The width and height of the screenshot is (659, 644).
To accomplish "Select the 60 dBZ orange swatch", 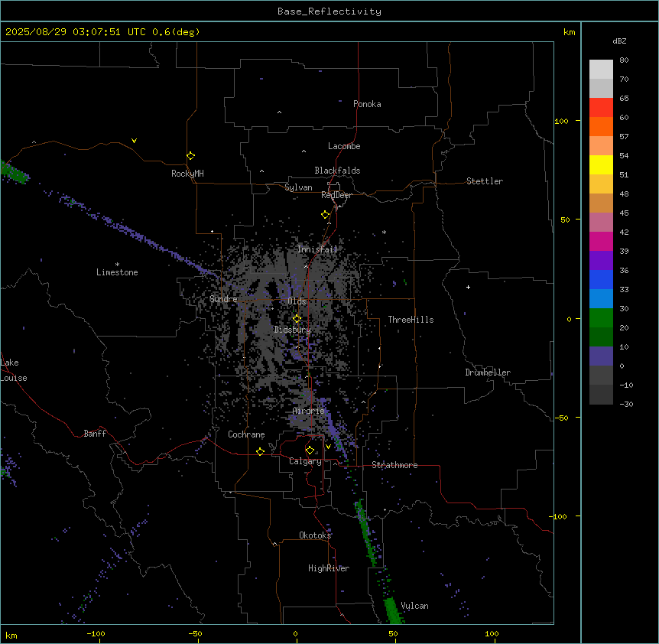I will [x=601, y=126].
